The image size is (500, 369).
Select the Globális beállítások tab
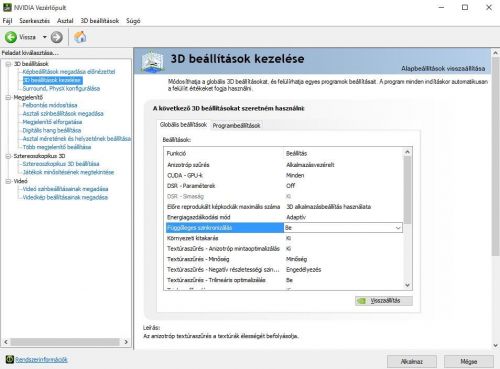click(x=183, y=125)
